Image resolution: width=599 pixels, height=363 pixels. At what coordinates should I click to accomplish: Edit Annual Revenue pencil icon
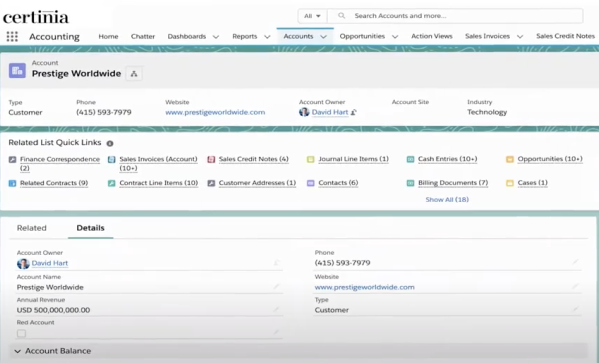[x=276, y=310]
